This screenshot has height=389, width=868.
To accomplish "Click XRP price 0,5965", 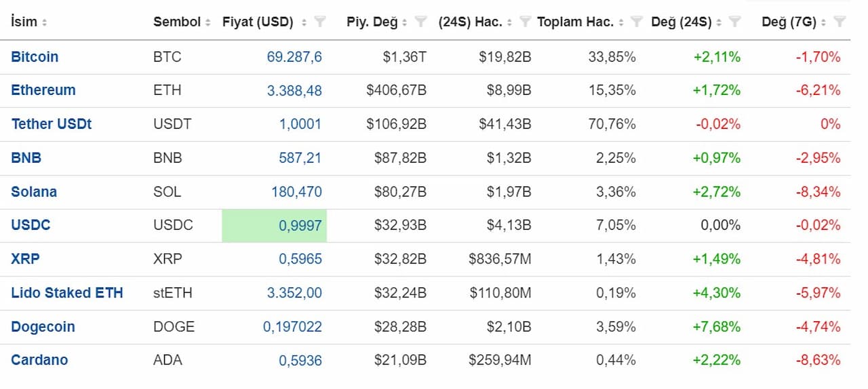I will (x=300, y=259).
